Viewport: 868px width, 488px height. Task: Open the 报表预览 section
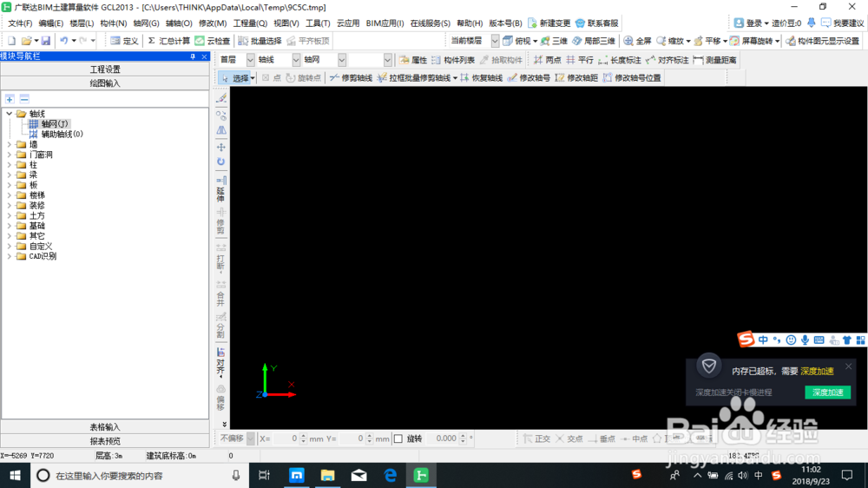click(x=105, y=441)
